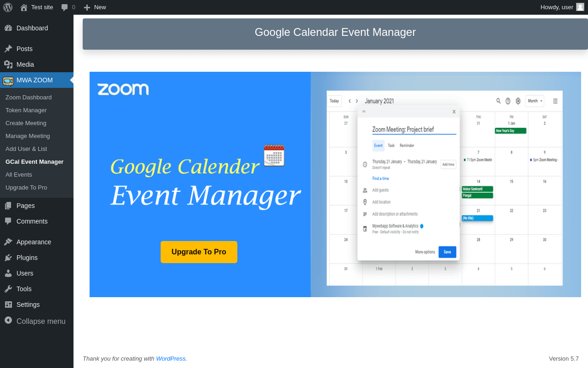Open Plugins via the plug icon
The image size is (588, 368).
click(8, 258)
